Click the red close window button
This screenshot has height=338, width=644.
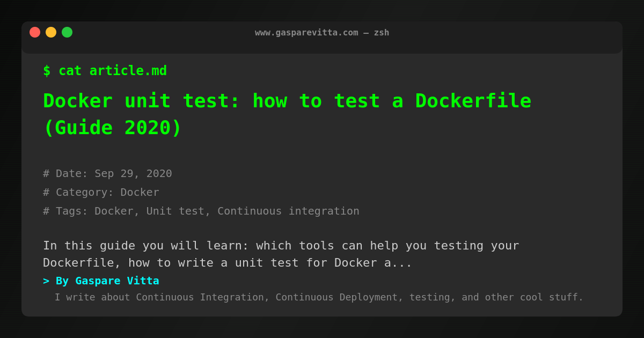click(35, 32)
